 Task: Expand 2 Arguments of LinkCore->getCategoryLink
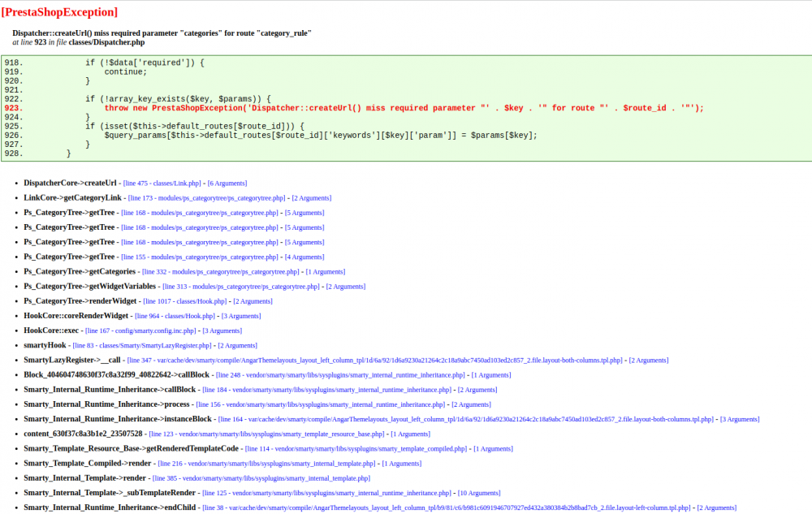point(312,198)
